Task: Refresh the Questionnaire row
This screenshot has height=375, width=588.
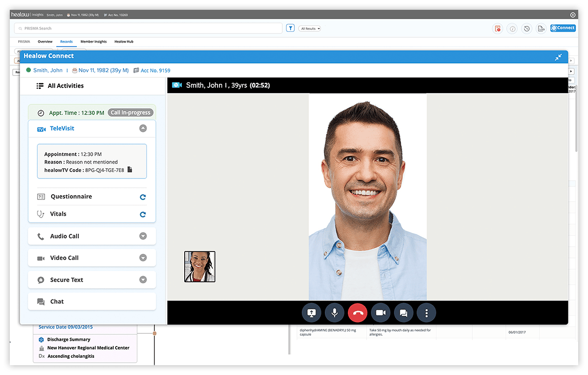Action: tap(143, 197)
